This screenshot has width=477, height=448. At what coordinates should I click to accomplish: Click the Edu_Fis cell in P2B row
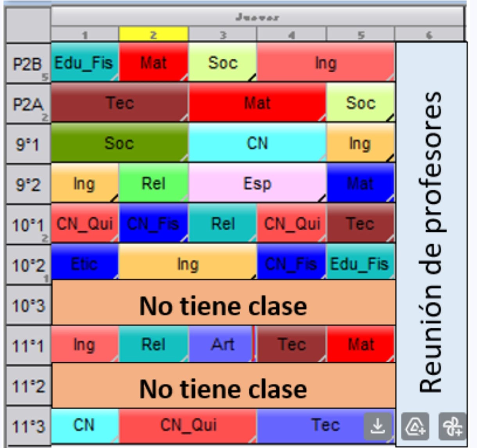[84, 63]
